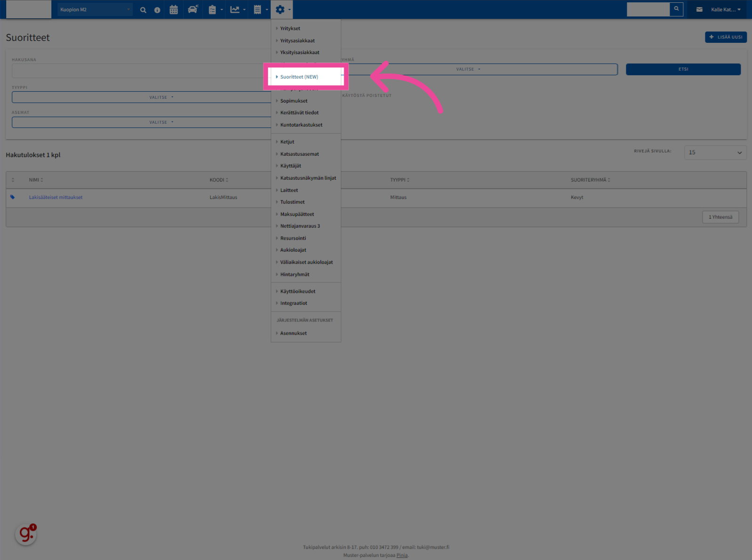752x560 pixels.
Task: Open the info icon in top toolbar
Action: coord(157,10)
